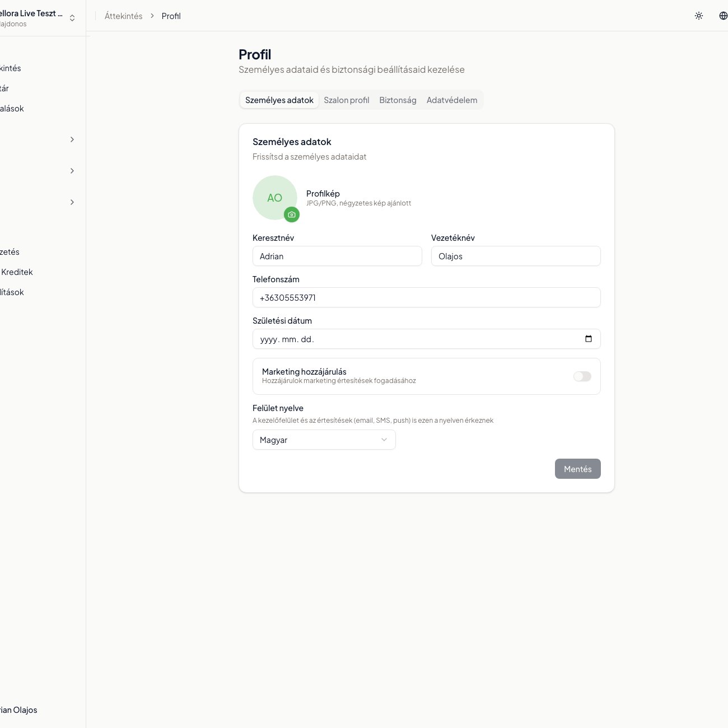Image resolution: width=728 pixels, height=728 pixels.
Task: Select the Telefonszám input field
Action: click(426, 297)
